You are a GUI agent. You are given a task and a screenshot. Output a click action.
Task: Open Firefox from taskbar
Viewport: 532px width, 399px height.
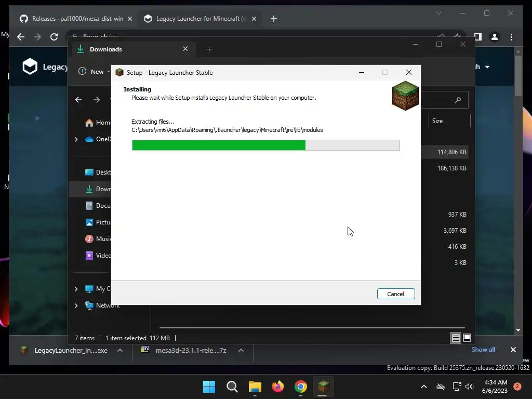tap(278, 387)
